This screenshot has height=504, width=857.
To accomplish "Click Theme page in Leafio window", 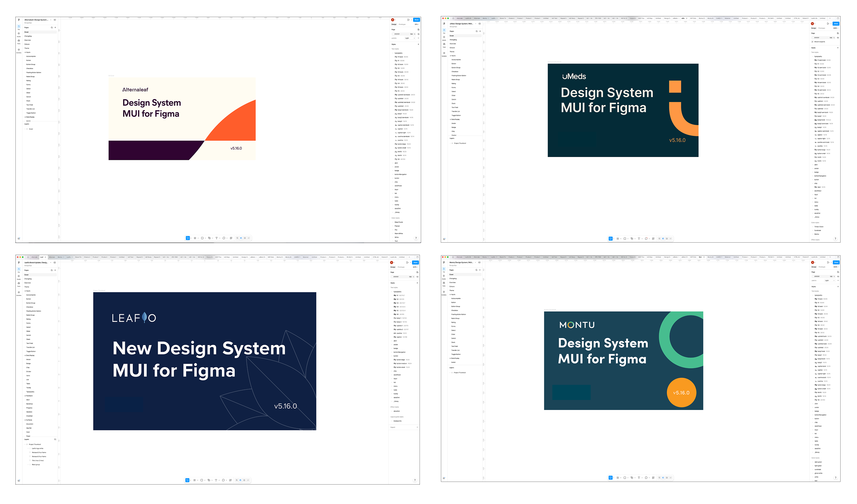I will (x=27, y=287).
